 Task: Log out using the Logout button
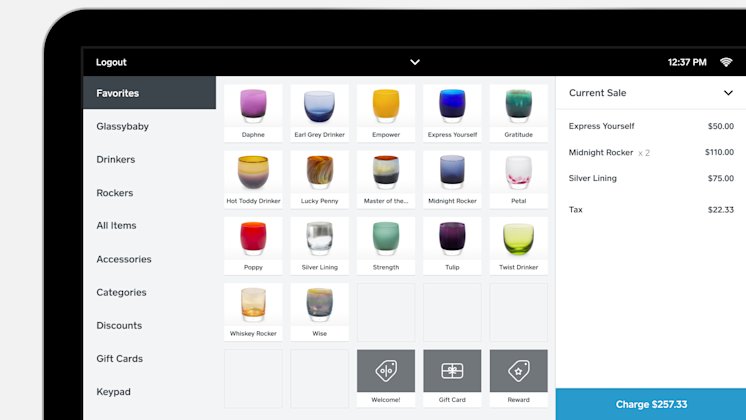111,62
